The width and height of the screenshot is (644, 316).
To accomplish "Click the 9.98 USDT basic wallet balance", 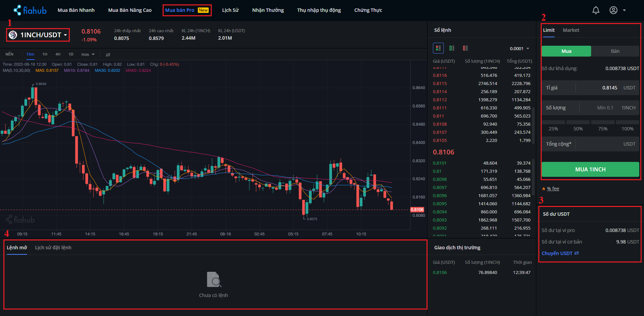I will [628, 242].
